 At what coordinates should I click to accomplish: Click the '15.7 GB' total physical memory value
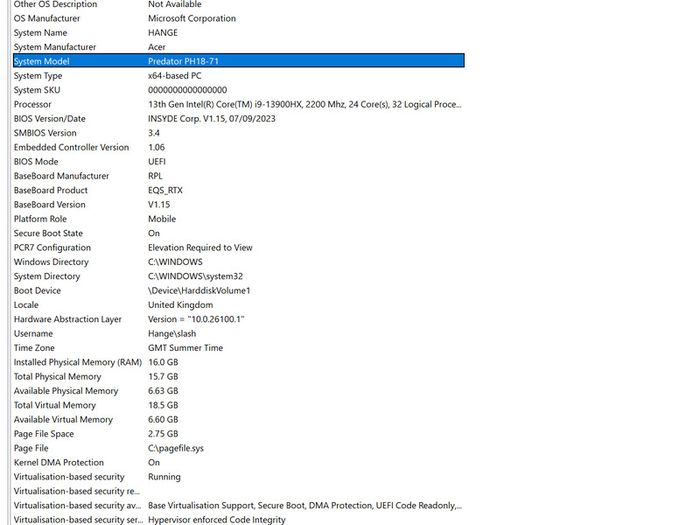(163, 376)
